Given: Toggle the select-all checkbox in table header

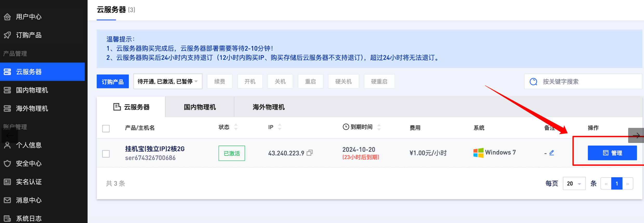Looking at the screenshot, I should (x=106, y=128).
